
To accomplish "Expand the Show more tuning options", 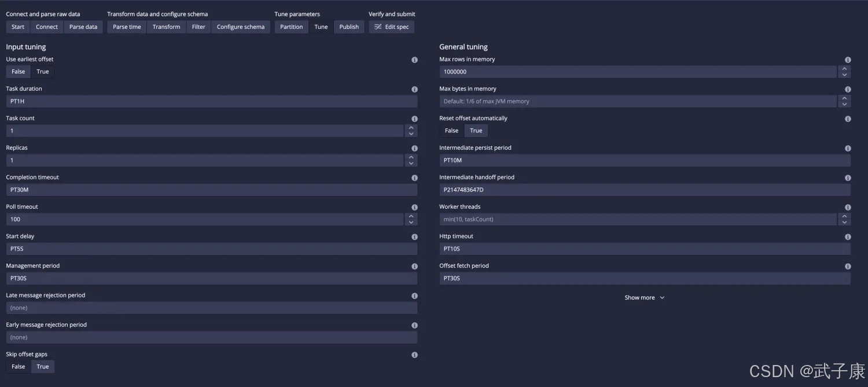I will click(x=645, y=298).
